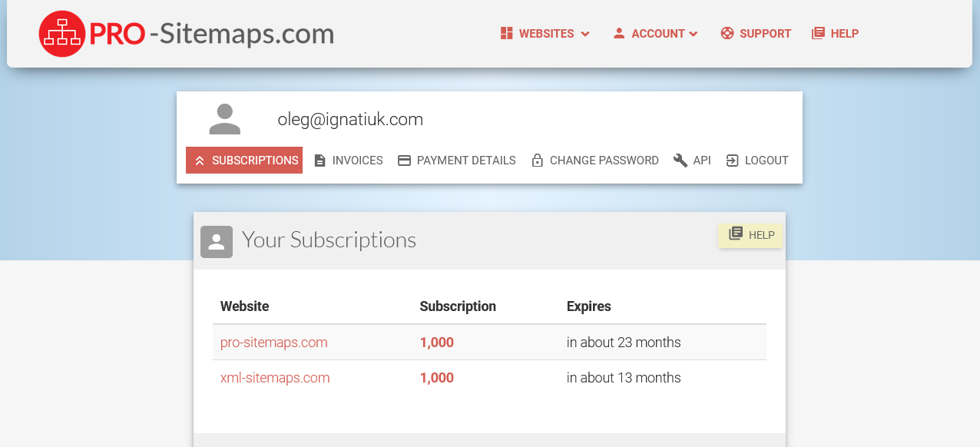This screenshot has width=980, height=447.
Task: Click the avatar icon in Your Subscriptions header
Action: (x=216, y=241)
